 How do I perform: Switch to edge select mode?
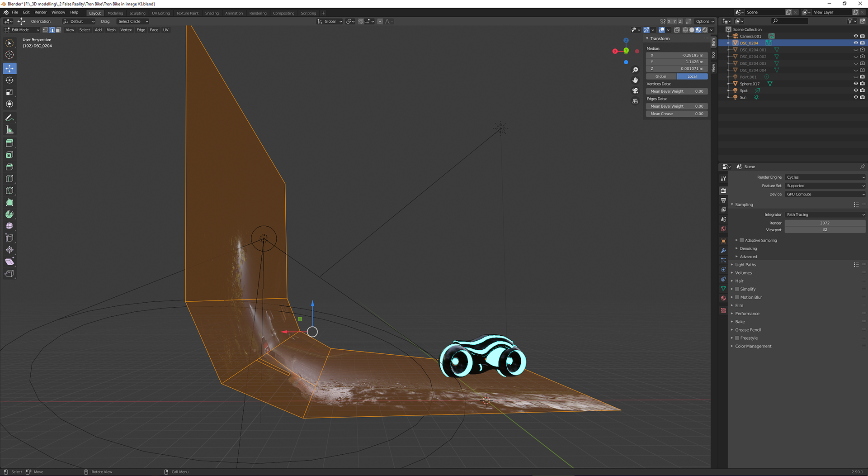(x=52, y=30)
